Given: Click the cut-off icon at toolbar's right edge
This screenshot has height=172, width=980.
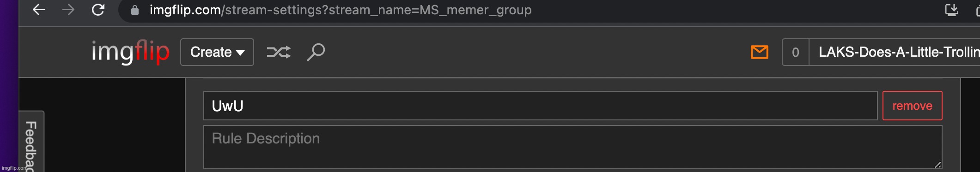Looking at the screenshot, I should pyautogui.click(x=977, y=10).
